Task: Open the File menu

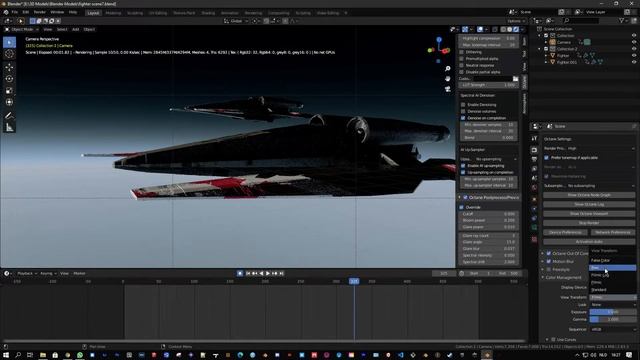Action: pos(15,12)
